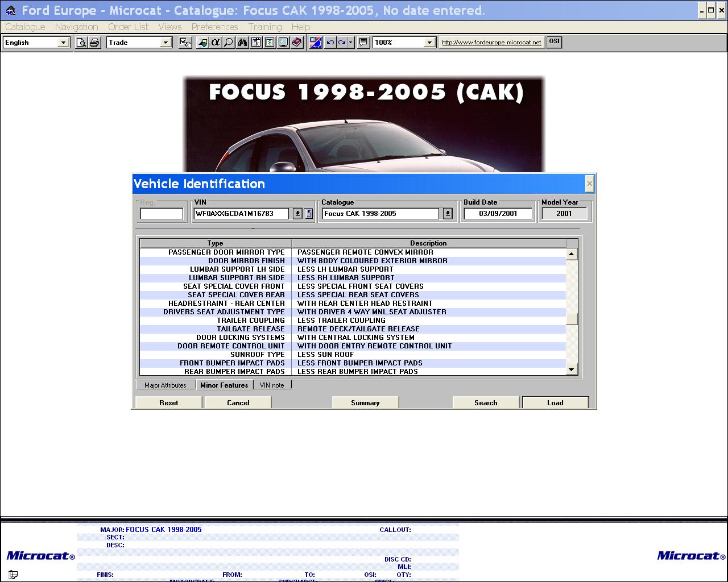This screenshot has height=582, width=728.
Task: Select the DOOR MIRROR FINISH row
Action: pos(353,261)
